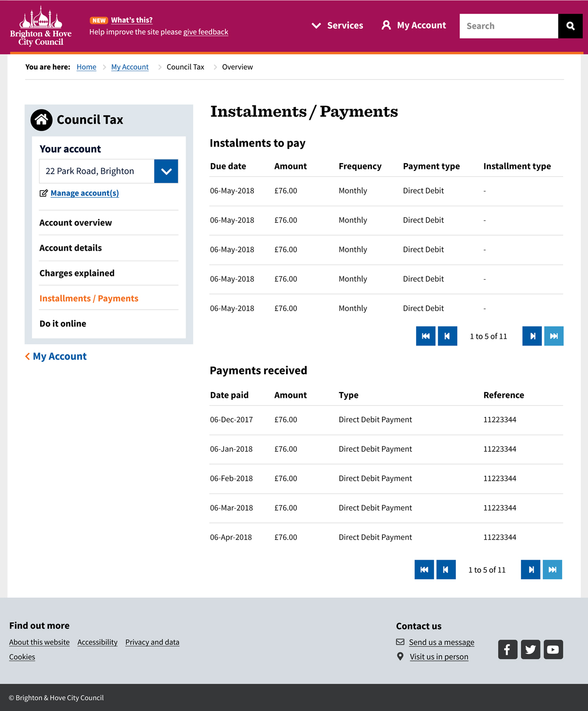Open Charges explained sidebar item
The width and height of the screenshot is (588, 711).
(77, 273)
